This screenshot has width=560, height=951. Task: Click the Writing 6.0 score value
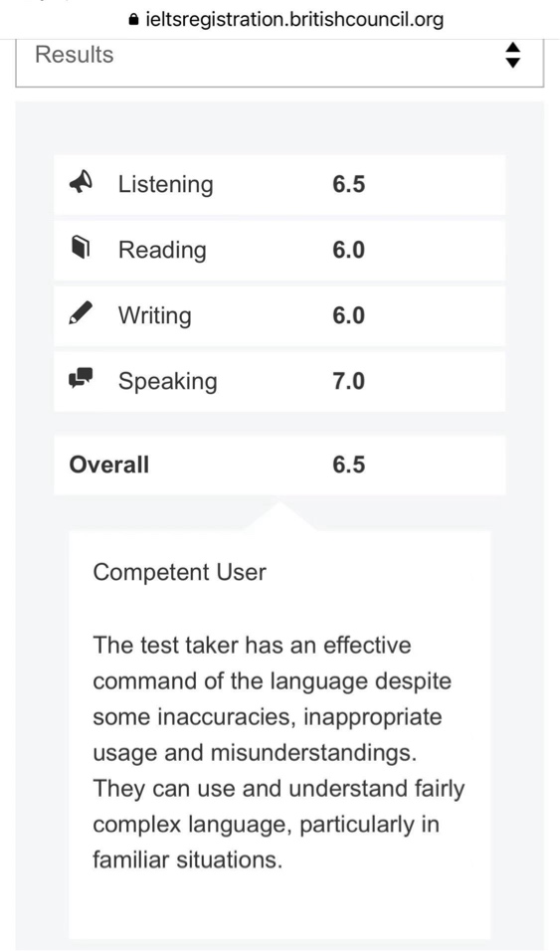pyautogui.click(x=349, y=315)
